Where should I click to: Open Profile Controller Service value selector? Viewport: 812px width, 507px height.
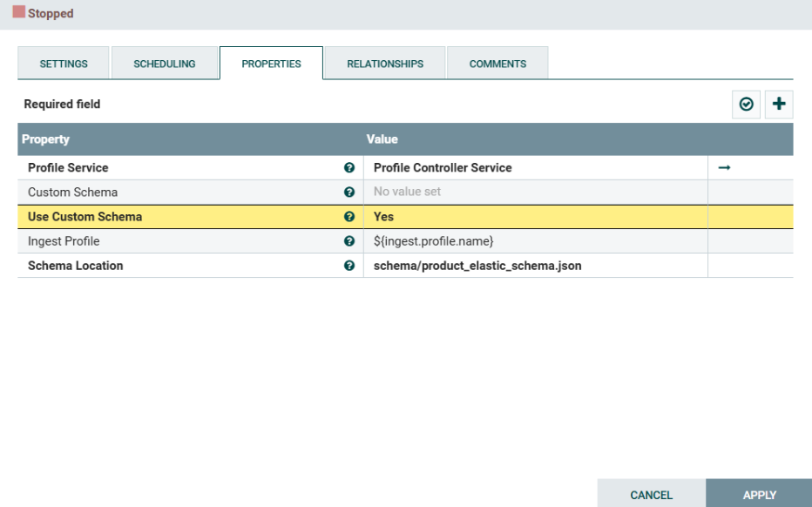(535, 168)
